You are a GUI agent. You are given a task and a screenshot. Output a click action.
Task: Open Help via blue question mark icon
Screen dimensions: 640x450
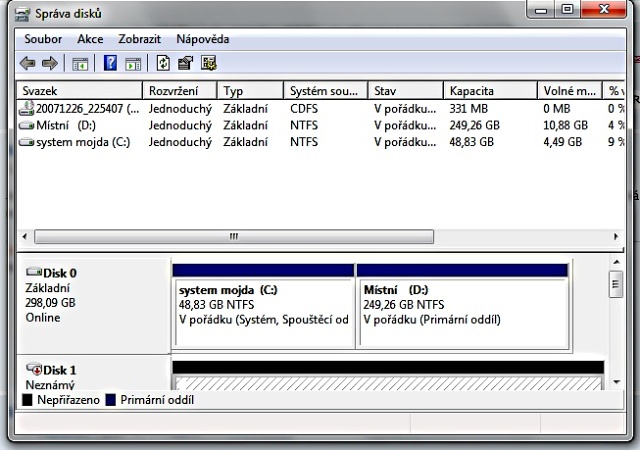click(x=110, y=63)
